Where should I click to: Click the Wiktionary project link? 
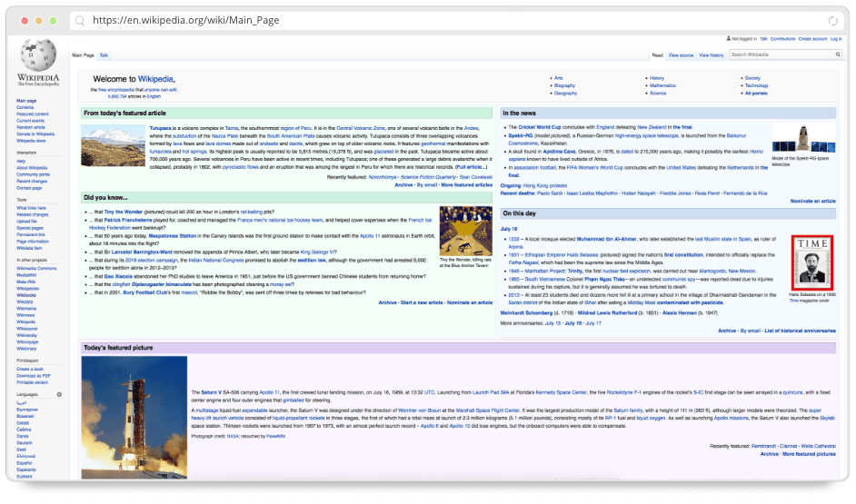pos(26,349)
